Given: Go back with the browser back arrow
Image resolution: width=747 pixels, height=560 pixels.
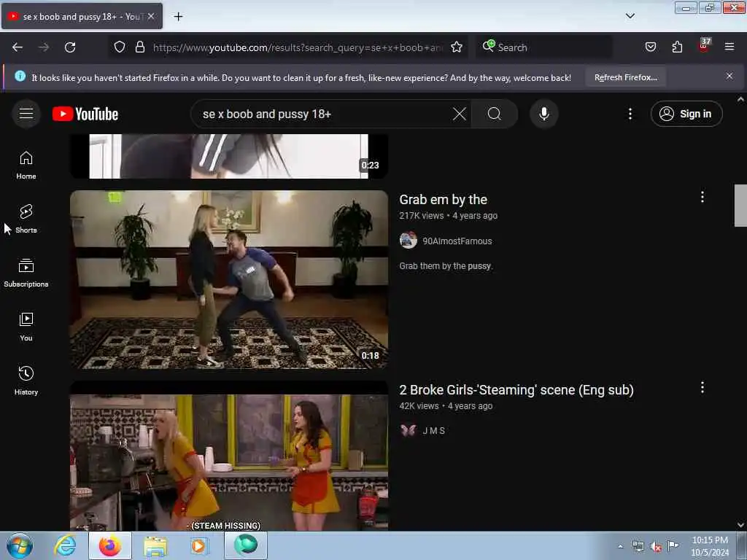Looking at the screenshot, I should (x=18, y=47).
